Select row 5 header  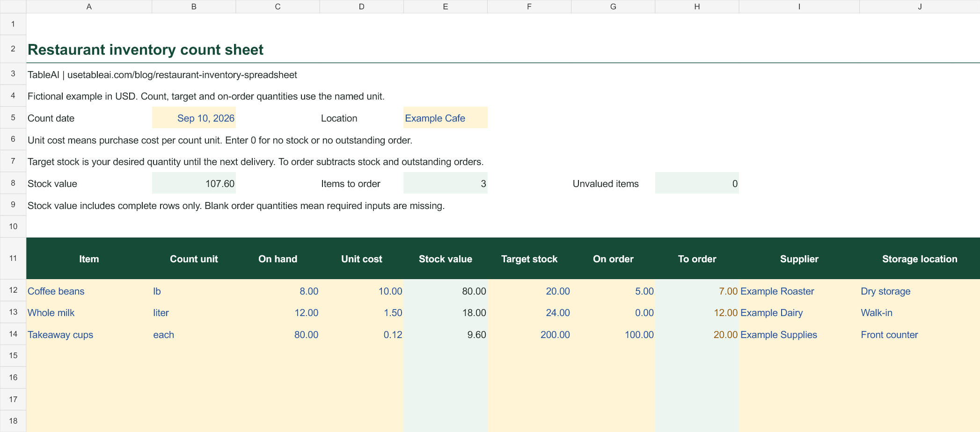[13, 117]
